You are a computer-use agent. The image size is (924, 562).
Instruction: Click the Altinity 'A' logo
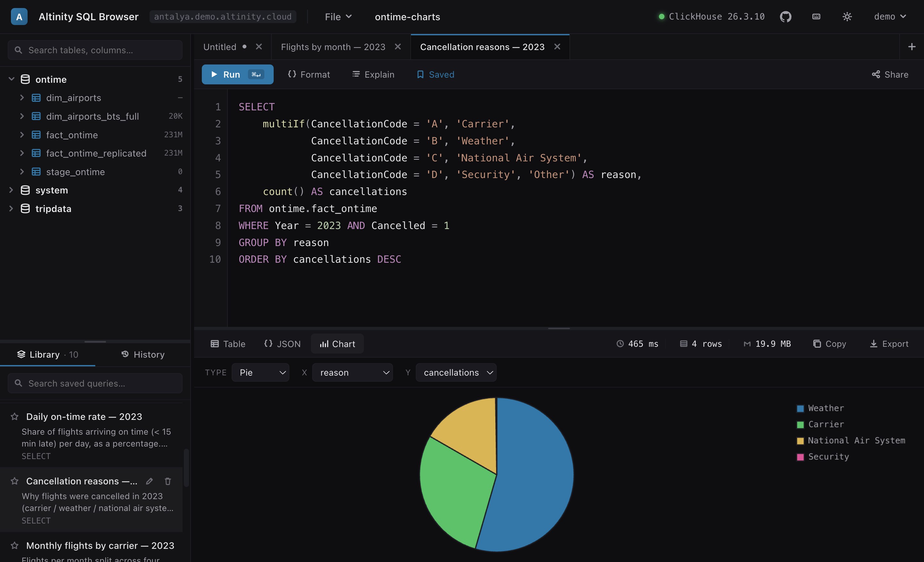pyautogui.click(x=19, y=16)
